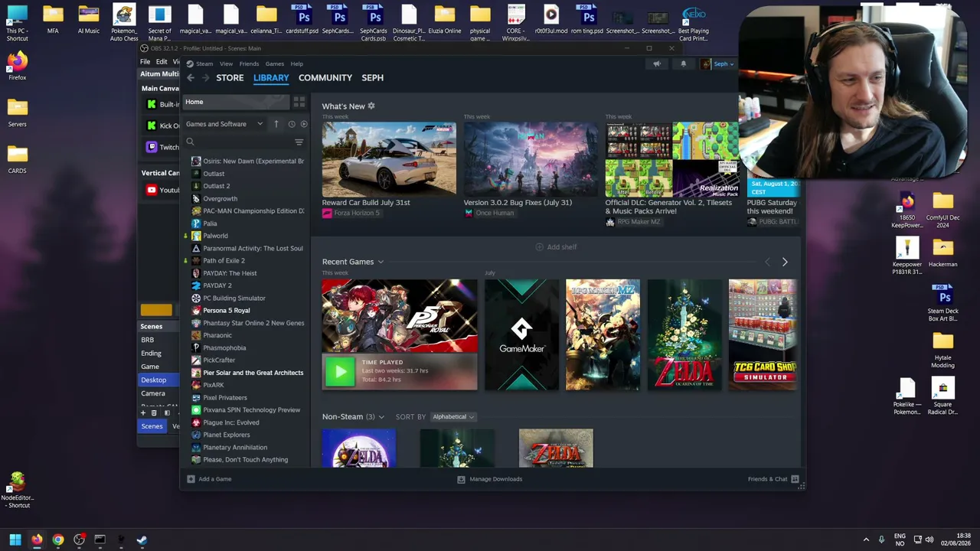The height and width of the screenshot is (551, 980).
Task: Select the Hackerman folder on desktop
Action: 942,253
